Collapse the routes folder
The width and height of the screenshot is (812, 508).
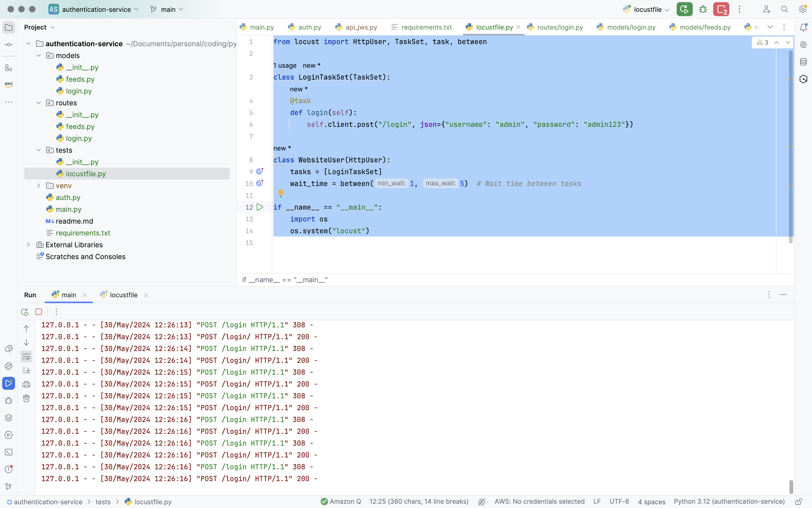point(39,103)
